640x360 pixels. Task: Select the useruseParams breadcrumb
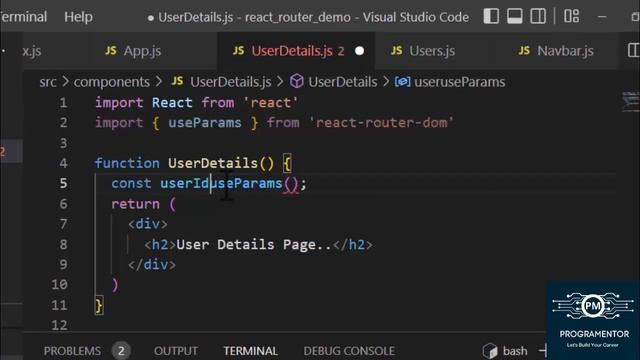[460, 82]
